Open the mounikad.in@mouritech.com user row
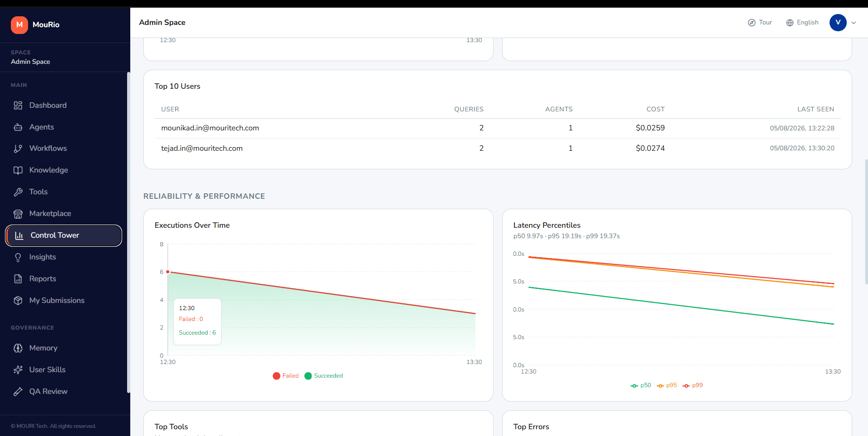Image resolution: width=868 pixels, height=436 pixels. coord(498,128)
